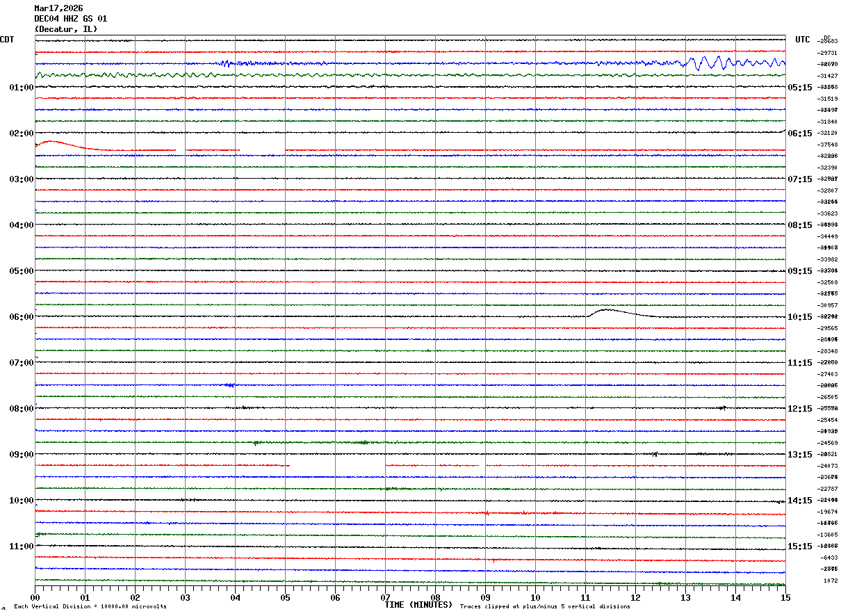The height and width of the screenshot is (616, 841).
Task: Click the CDT timezone label
Action: (x=7, y=40)
